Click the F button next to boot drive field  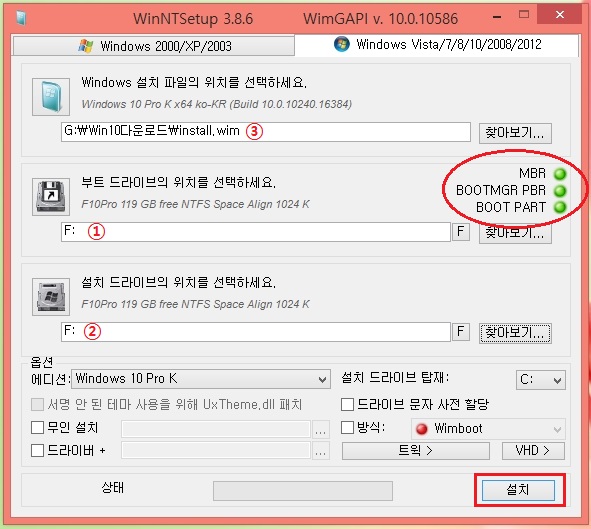tap(461, 231)
